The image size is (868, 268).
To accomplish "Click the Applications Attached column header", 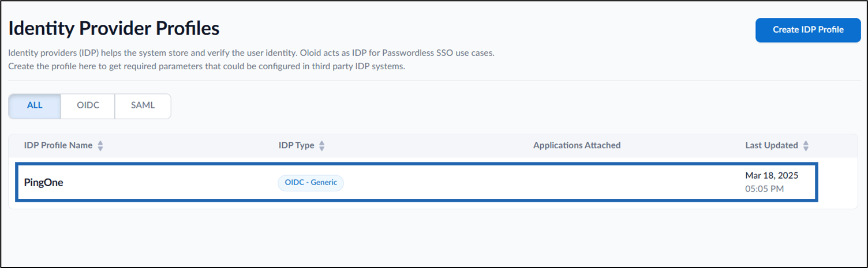I will (x=577, y=145).
